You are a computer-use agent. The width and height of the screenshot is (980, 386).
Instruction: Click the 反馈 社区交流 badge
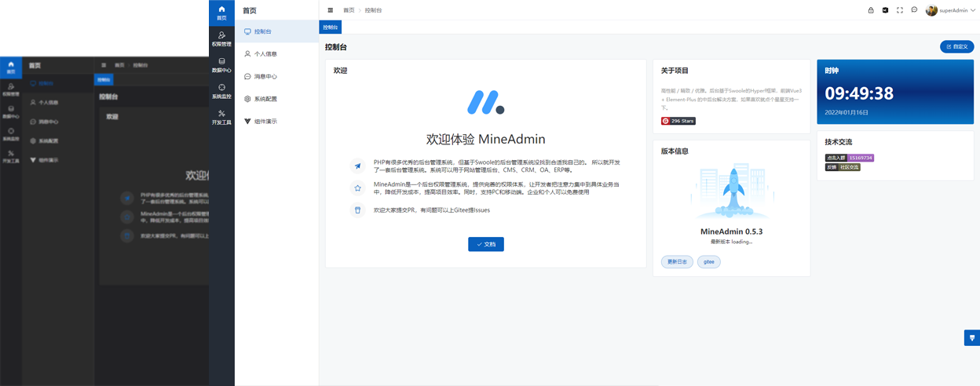pyautogui.click(x=843, y=167)
